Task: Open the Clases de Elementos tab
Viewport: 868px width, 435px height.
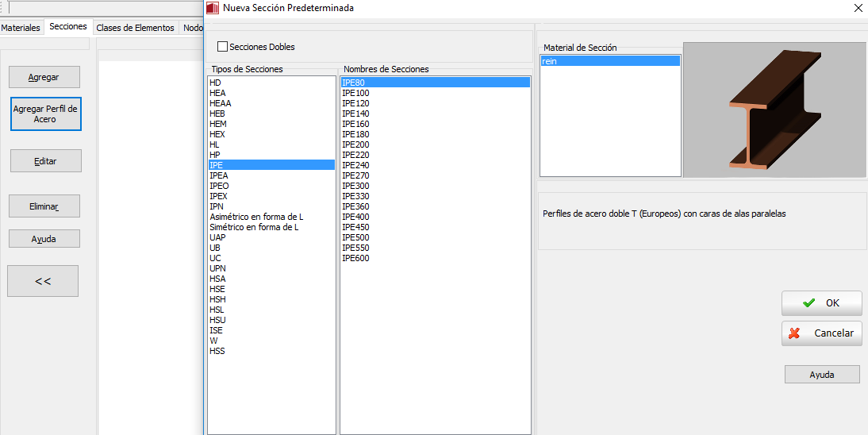Action: pyautogui.click(x=135, y=28)
